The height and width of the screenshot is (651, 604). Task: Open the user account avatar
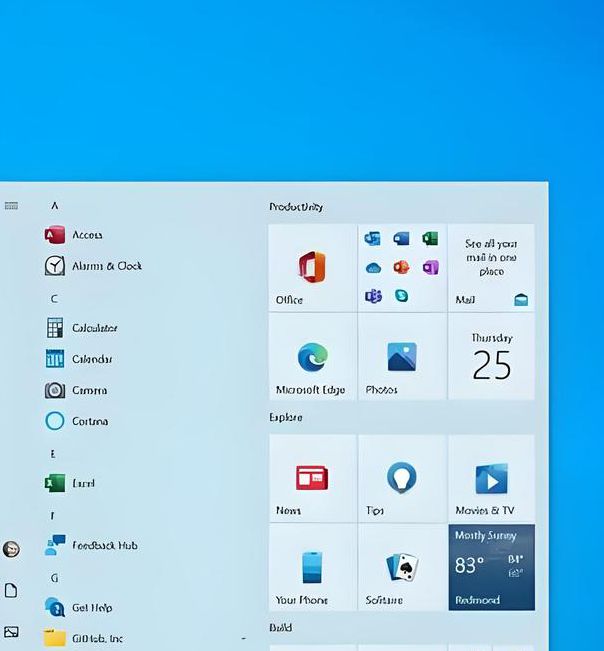click(x=11, y=549)
